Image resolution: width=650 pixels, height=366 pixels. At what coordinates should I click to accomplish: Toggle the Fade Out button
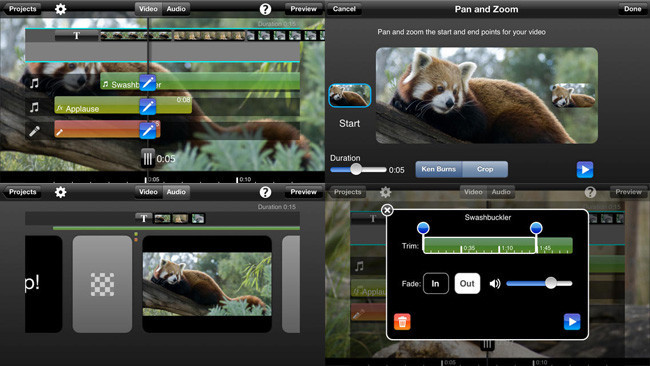(x=467, y=284)
